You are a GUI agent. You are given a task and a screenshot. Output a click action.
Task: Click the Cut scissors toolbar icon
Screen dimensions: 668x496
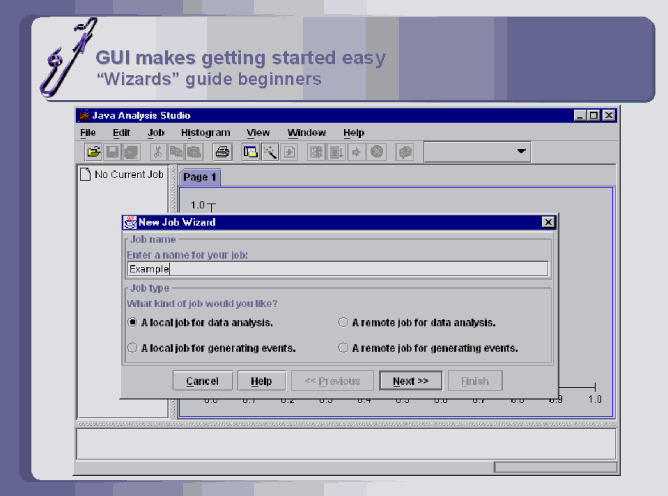pyautogui.click(x=157, y=152)
